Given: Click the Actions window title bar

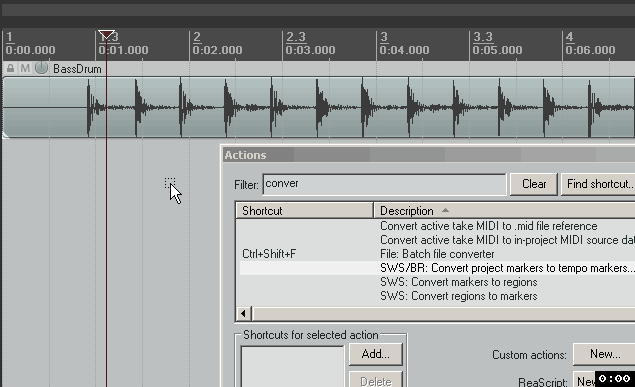Looking at the screenshot, I should [x=429, y=155].
